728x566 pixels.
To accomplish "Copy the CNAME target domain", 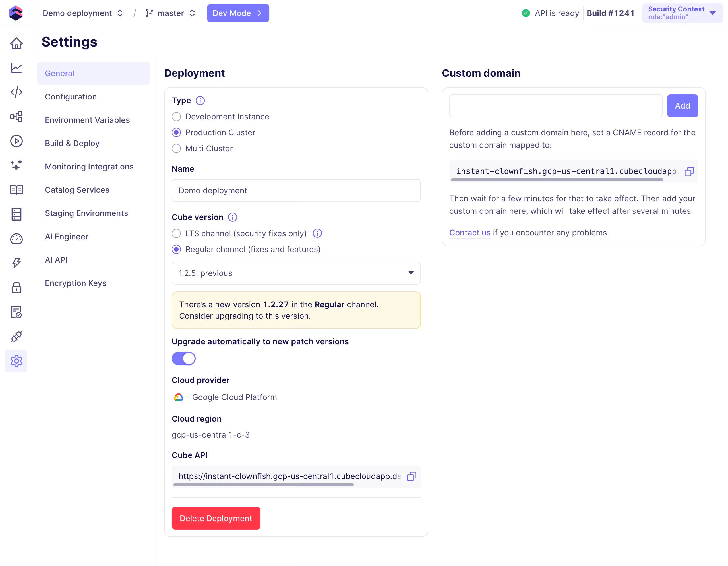I will click(689, 172).
